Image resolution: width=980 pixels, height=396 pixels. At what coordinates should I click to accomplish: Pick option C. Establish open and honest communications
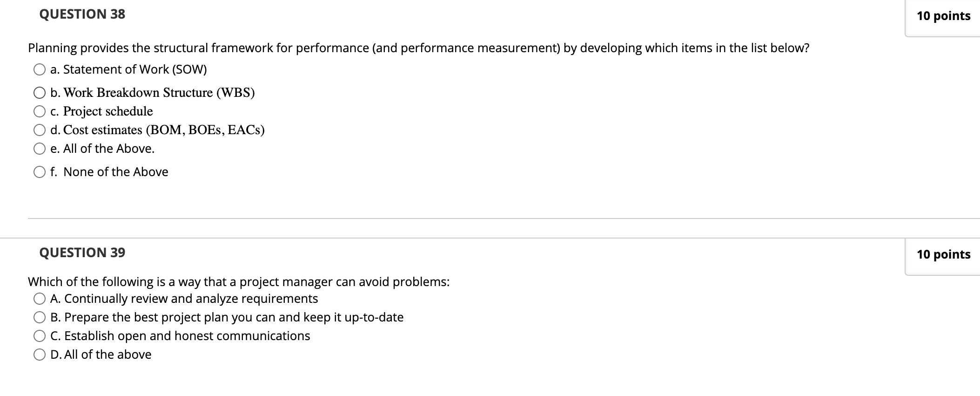point(39,335)
